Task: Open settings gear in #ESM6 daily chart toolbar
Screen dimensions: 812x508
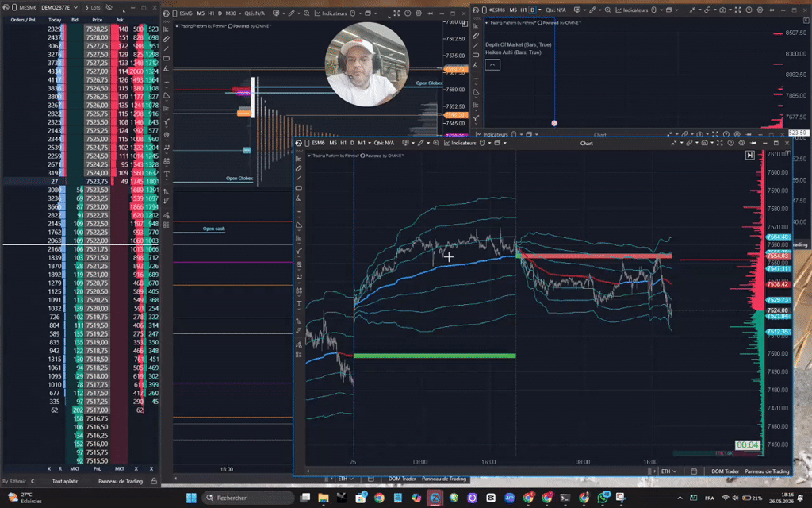Action: (760, 10)
